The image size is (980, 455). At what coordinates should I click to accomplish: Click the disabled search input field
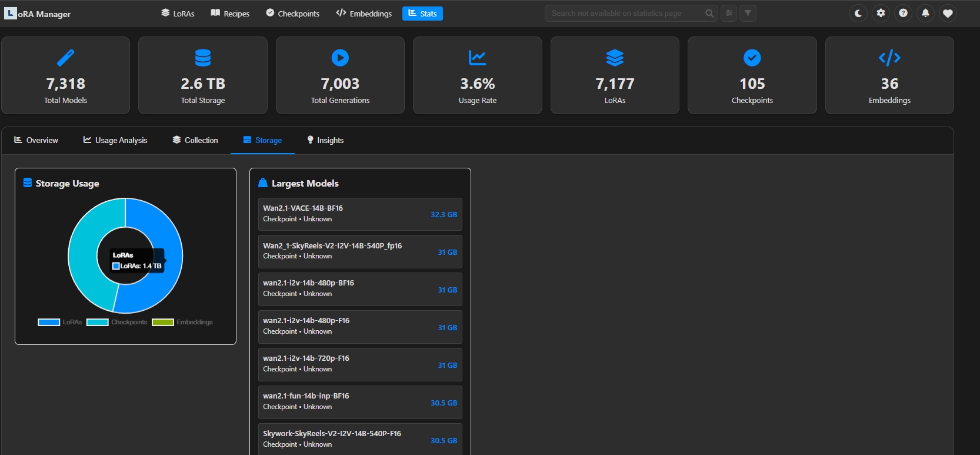click(x=631, y=13)
